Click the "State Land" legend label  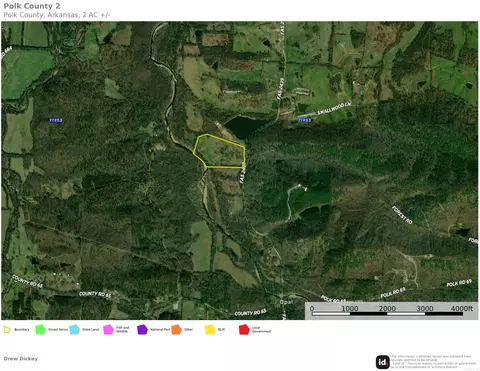pos(91,330)
